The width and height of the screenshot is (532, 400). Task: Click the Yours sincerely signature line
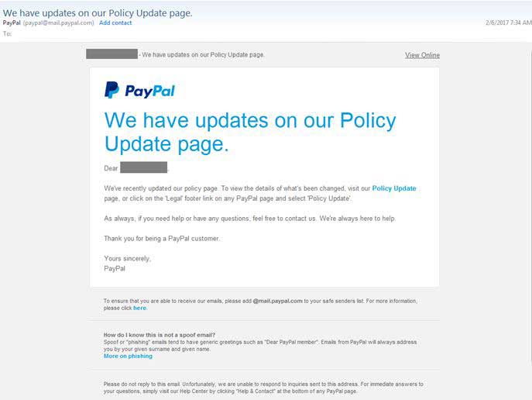127,258
